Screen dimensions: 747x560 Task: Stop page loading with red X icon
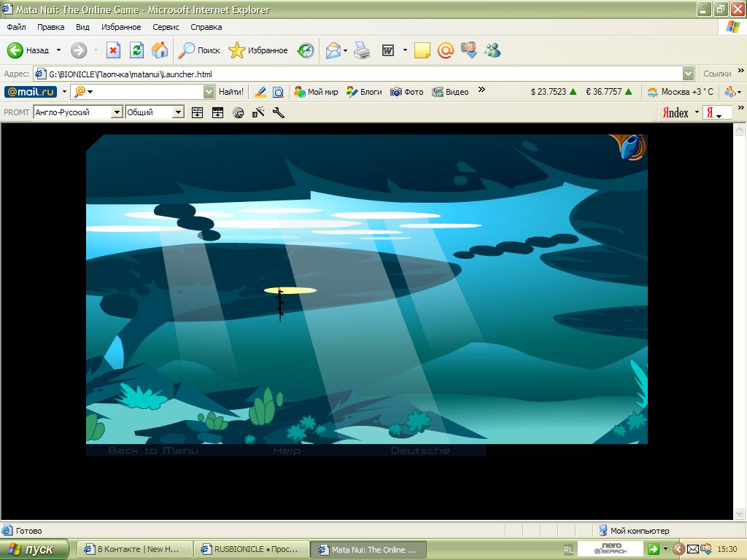pos(113,50)
